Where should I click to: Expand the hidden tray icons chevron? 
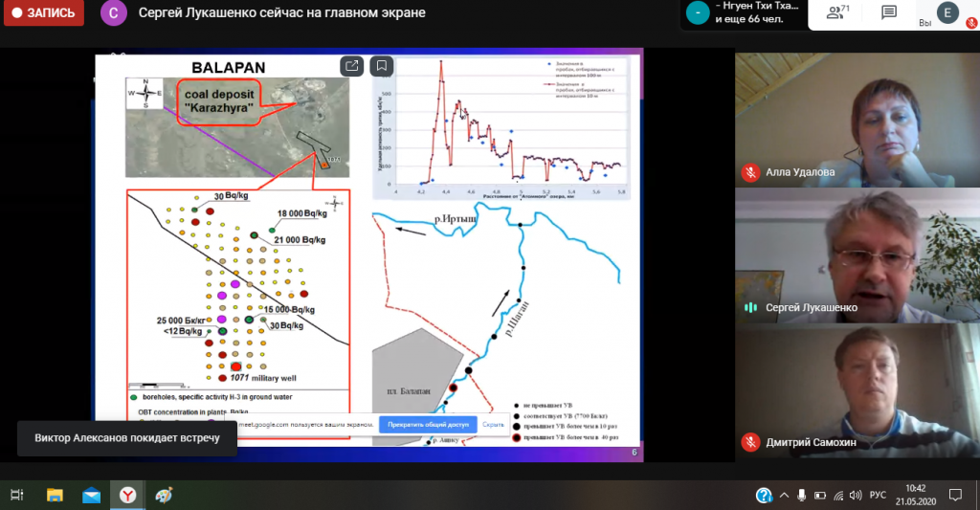click(x=784, y=496)
